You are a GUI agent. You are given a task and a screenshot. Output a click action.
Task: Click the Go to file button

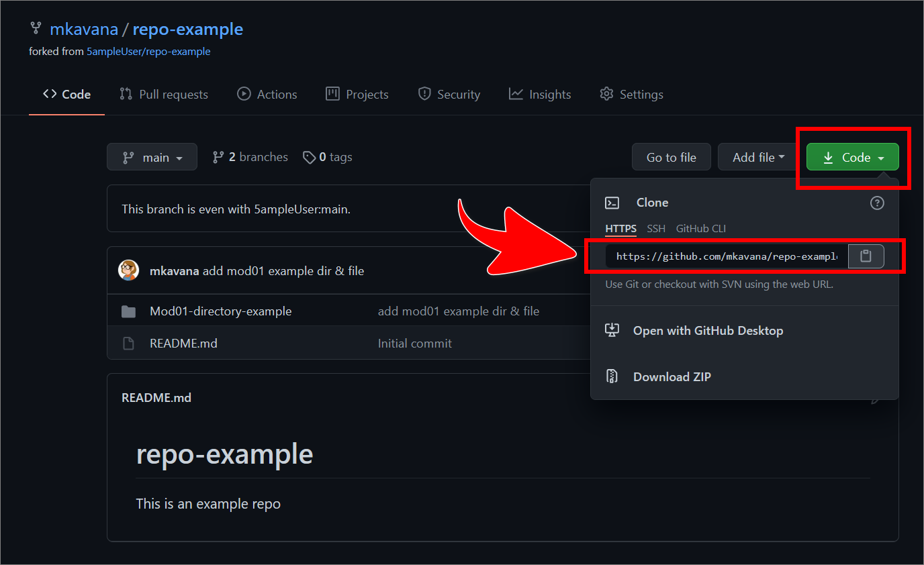pyautogui.click(x=672, y=157)
